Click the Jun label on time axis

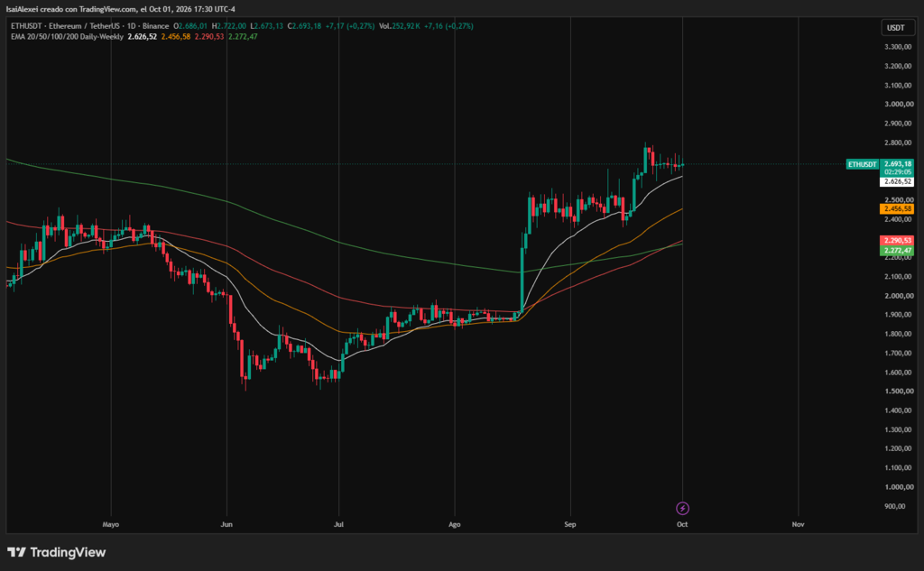pos(226,524)
